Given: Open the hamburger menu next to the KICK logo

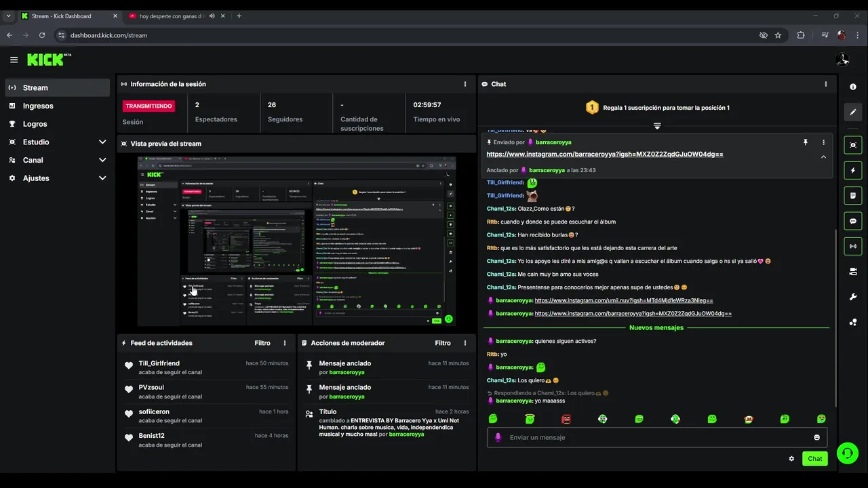Looking at the screenshot, I should [14, 60].
